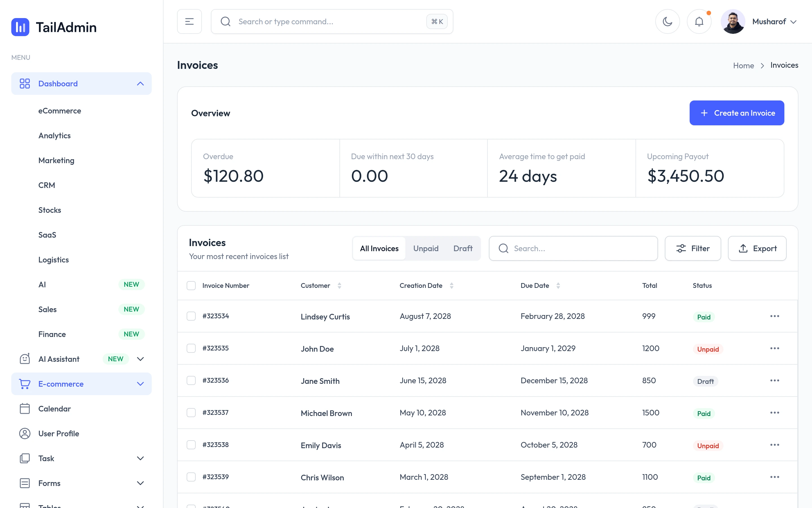812x508 pixels.
Task: Click the Export button
Action: [x=757, y=248]
